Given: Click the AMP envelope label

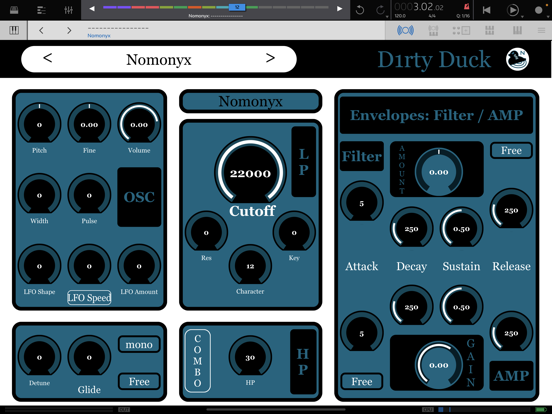Looking at the screenshot, I should pos(511,376).
